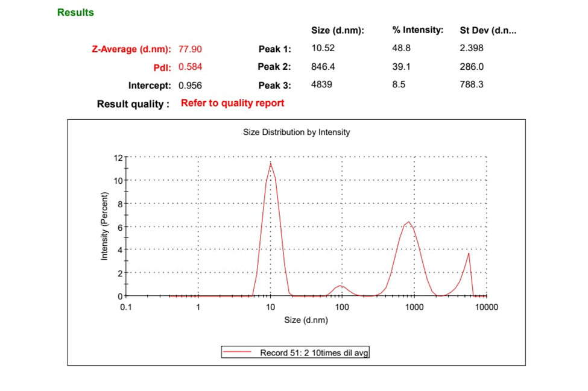
Task: Select the Intercept value 0.956
Action: (x=190, y=85)
